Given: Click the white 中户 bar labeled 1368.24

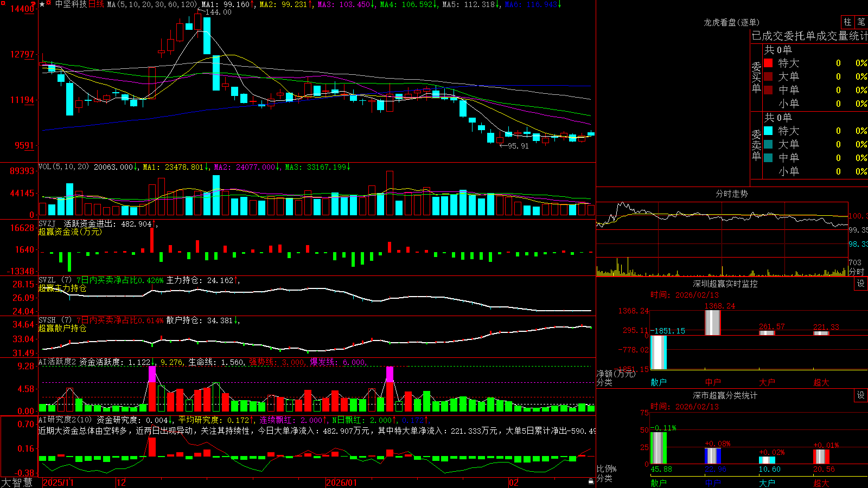Looking at the screenshot, I should [712, 323].
